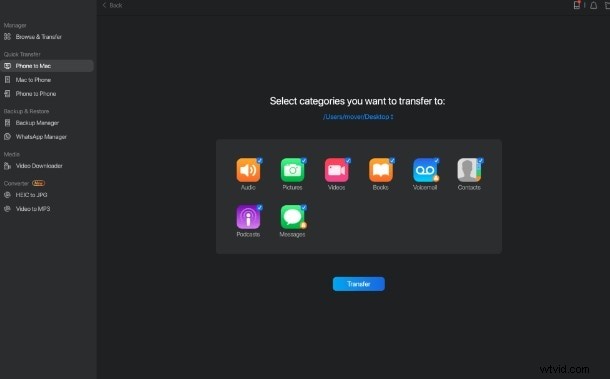Start the transfer with Transfer button

(359, 284)
